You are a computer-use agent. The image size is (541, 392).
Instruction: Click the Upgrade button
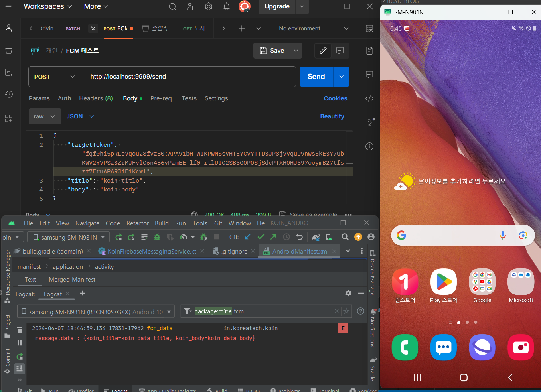click(277, 6)
